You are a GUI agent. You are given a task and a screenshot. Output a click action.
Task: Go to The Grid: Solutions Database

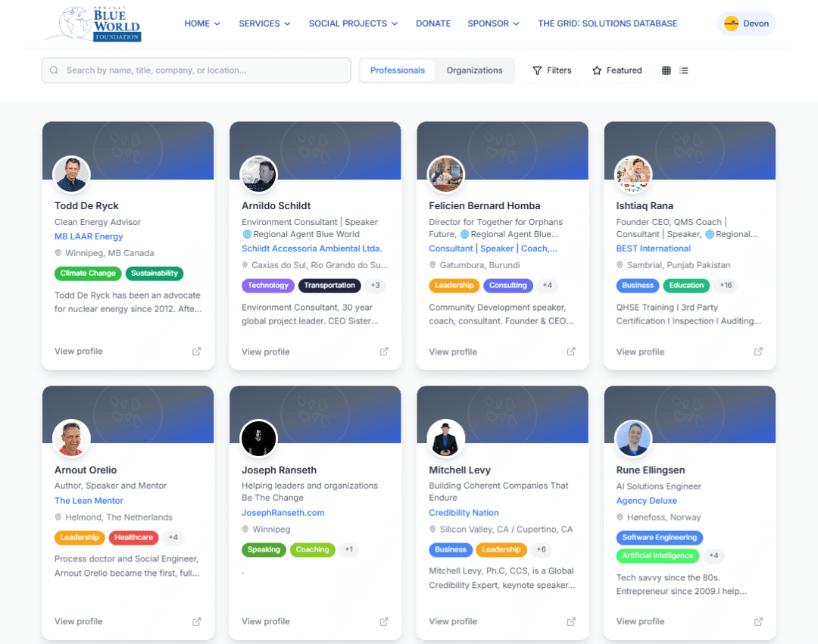pos(607,23)
